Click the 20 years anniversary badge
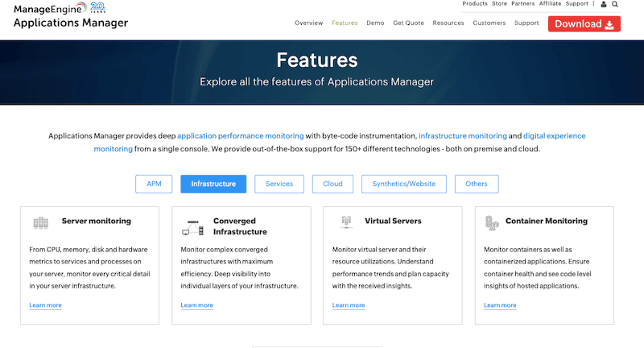644x348 pixels. 97,7
